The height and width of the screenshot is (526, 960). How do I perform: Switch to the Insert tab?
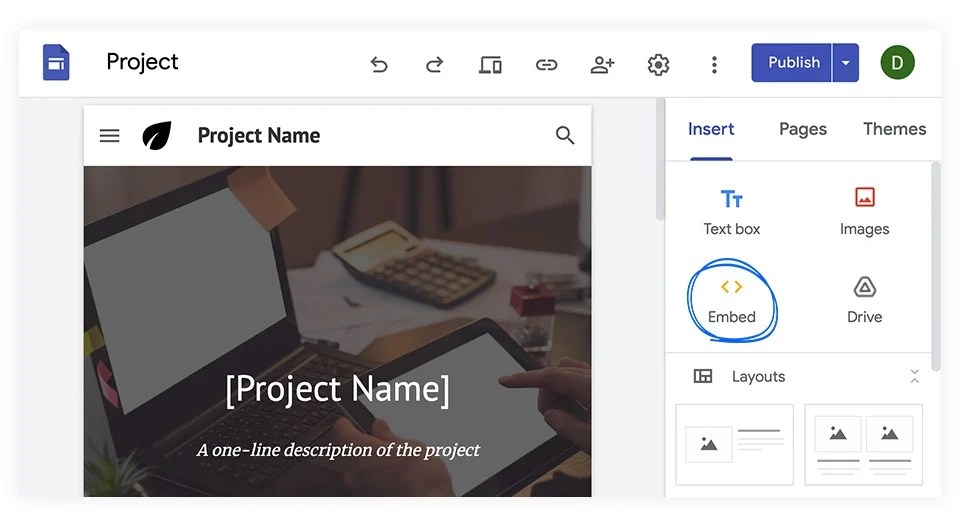click(x=711, y=129)
